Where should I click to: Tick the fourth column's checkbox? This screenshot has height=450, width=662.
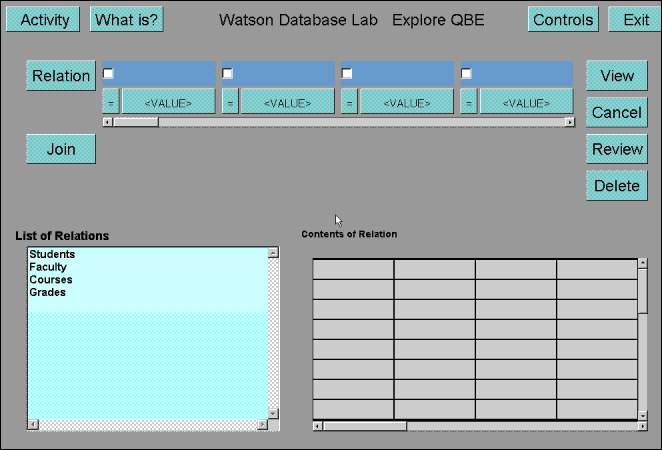point(466,73)
